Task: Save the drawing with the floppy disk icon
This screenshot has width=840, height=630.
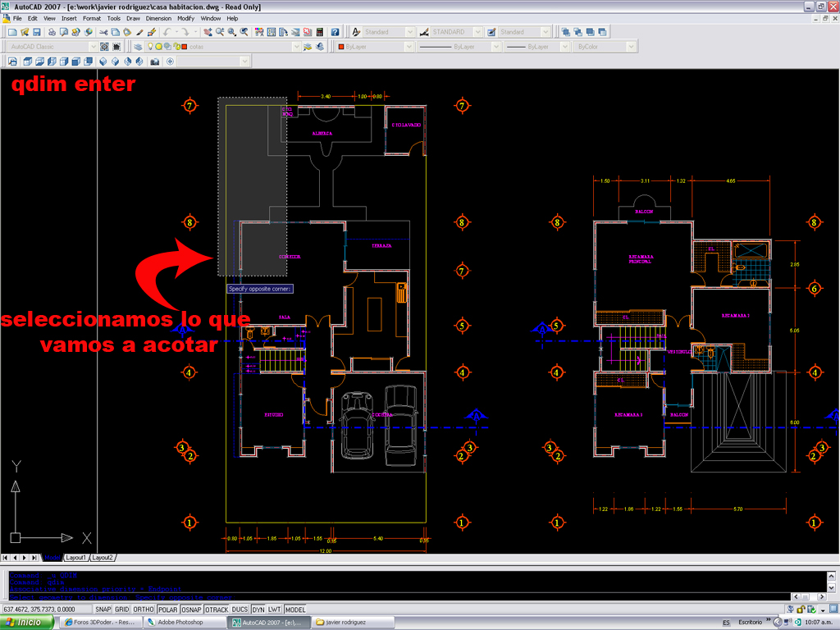Action: (x=36, y=32)
